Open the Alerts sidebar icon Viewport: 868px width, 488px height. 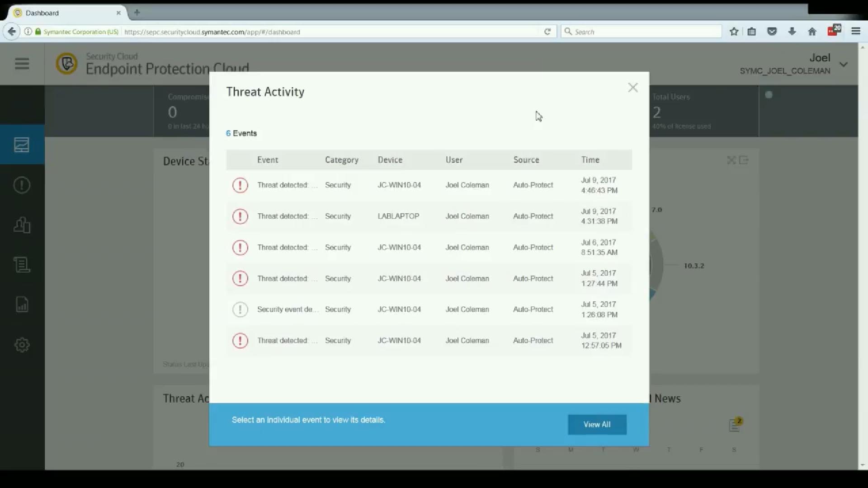[x=22, y=185]
